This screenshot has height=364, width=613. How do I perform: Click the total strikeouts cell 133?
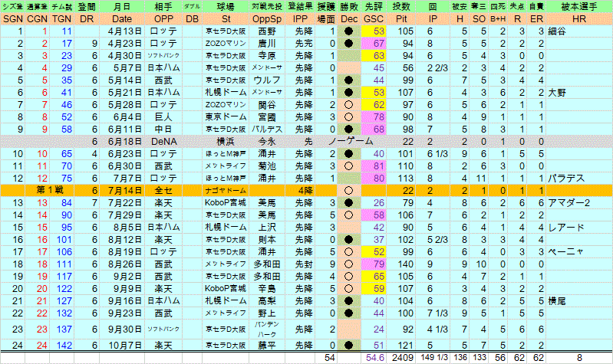pos(479,358)
